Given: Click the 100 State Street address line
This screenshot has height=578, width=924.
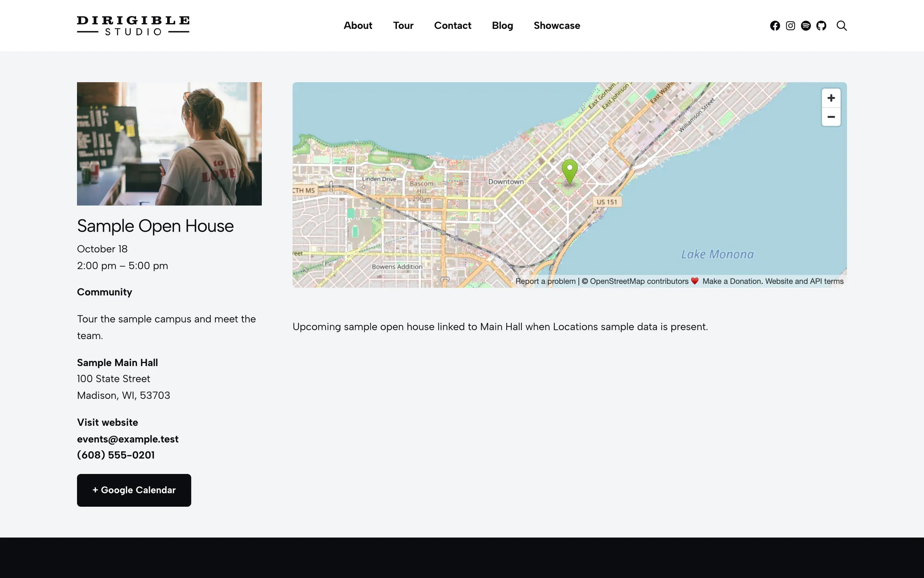Looking at the screenshot, I should click(x=114, y=379).
